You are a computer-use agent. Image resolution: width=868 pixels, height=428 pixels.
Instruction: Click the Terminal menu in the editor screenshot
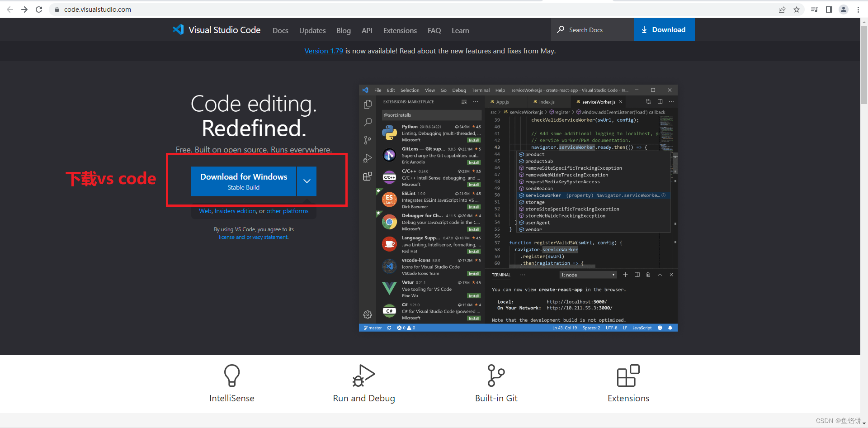point(481,90)
